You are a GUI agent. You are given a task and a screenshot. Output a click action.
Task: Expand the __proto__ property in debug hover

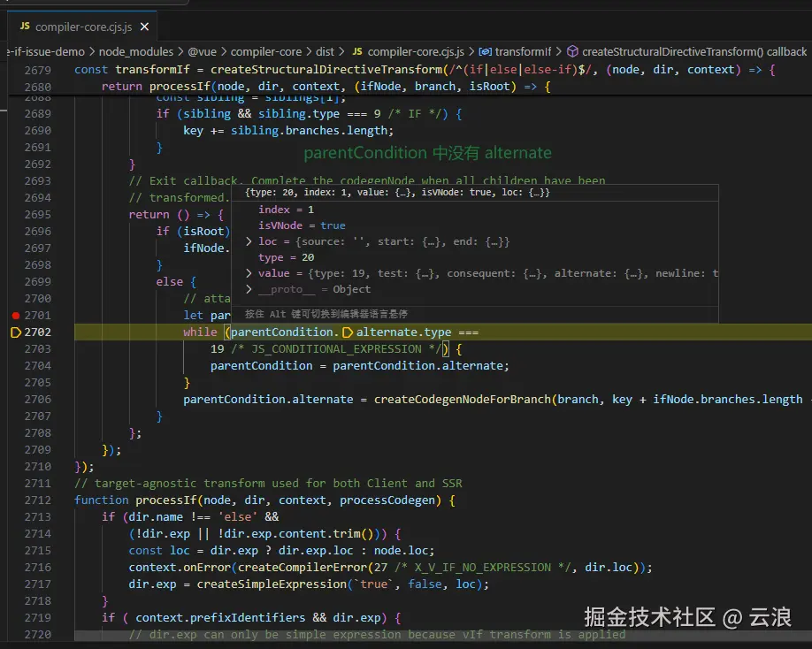coord(249,289)
